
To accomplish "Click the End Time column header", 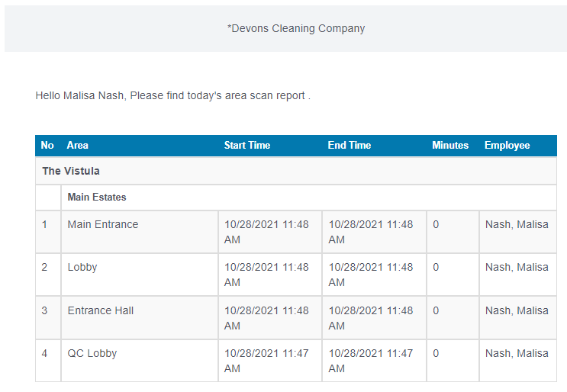I will click(x=350, y=146).
